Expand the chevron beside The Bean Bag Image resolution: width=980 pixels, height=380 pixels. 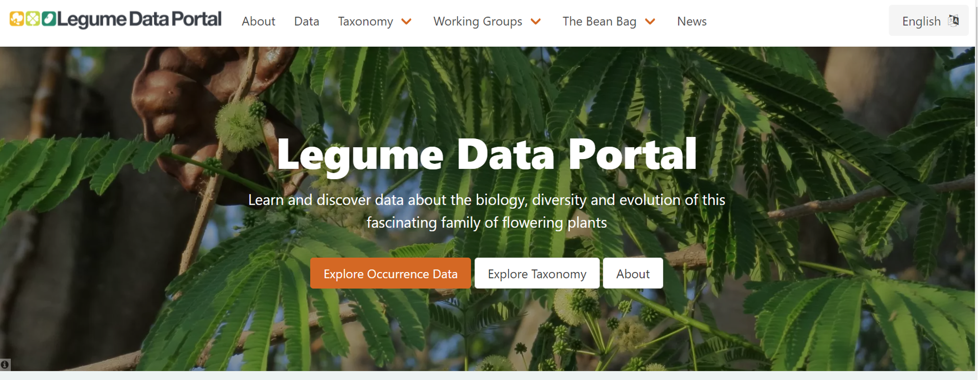pos(650,22)
